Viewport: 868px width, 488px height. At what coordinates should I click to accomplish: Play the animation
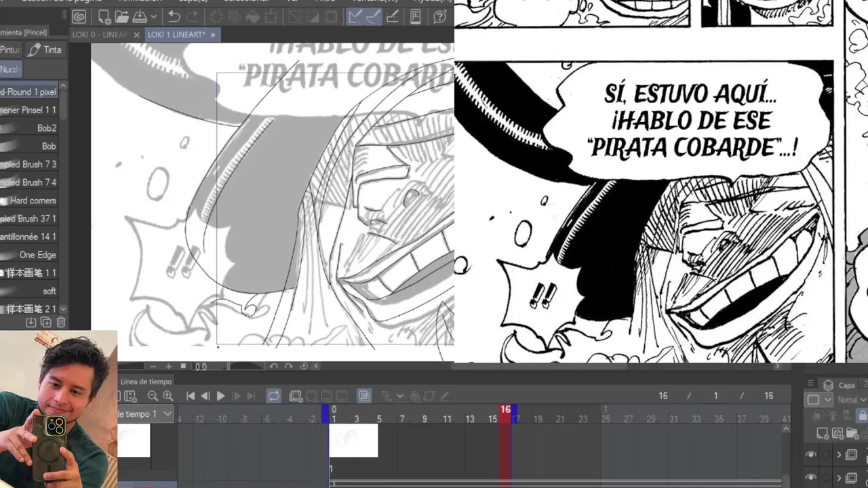(x=220, y=396)
